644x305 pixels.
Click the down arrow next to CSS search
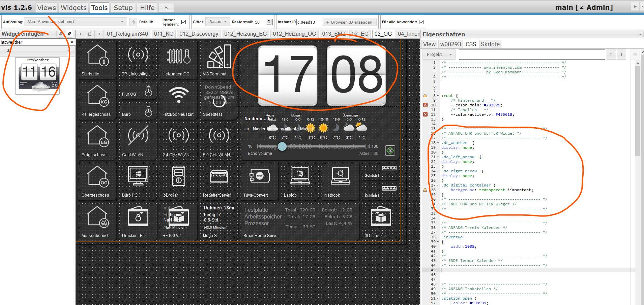[621, 54]
